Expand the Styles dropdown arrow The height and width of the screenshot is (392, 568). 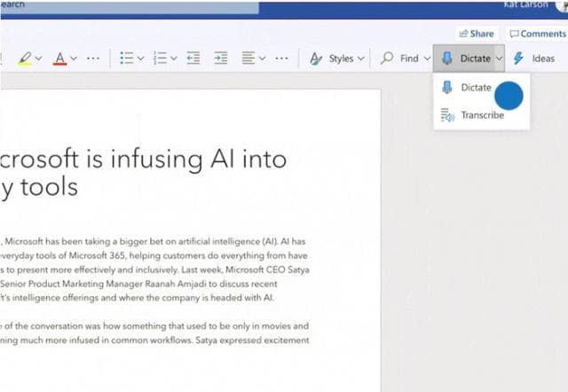[361, 59]
